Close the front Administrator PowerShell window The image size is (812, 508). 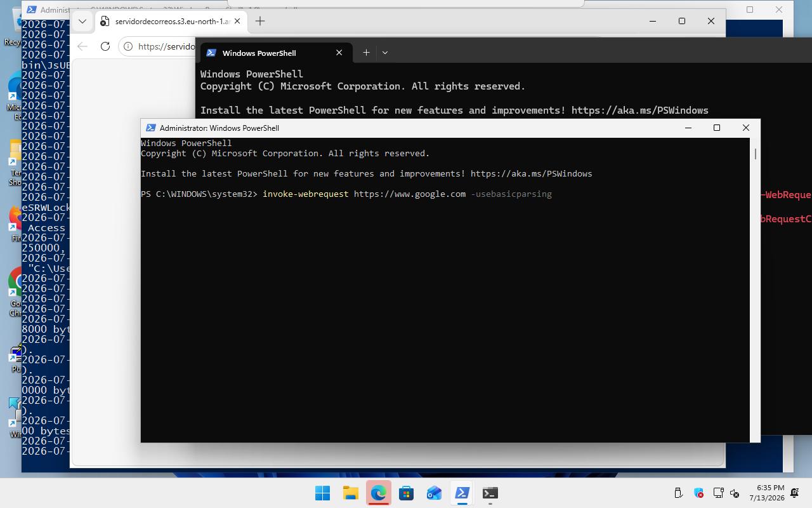coord(746,128)
